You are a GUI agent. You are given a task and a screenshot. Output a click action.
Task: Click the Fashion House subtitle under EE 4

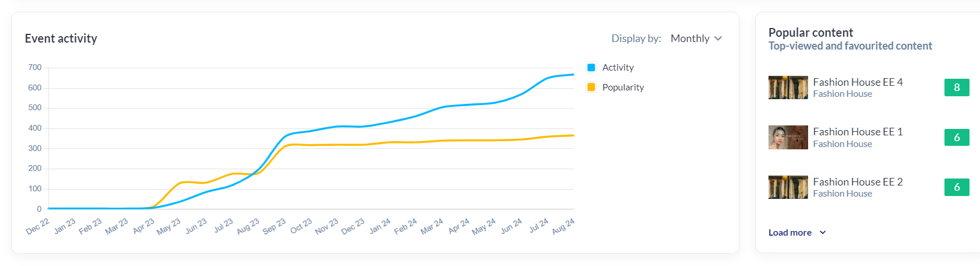coord(842,94)
